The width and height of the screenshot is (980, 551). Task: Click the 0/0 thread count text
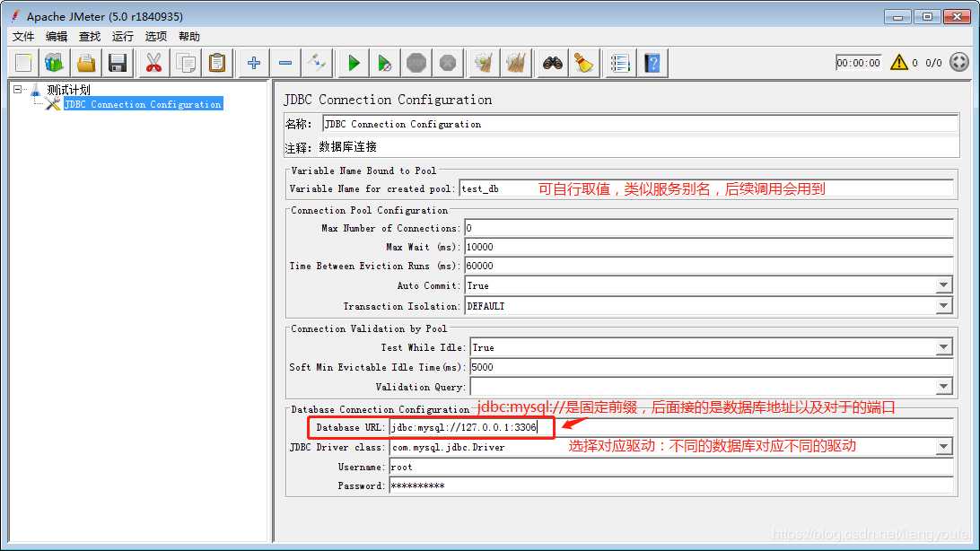coord(933,63)
